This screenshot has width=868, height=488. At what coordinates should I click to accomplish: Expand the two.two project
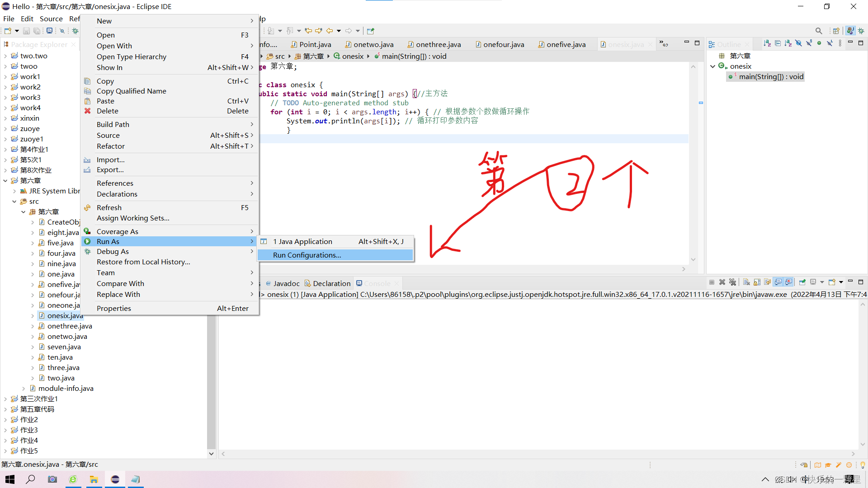pyautogui.click(x=5, y=56)
